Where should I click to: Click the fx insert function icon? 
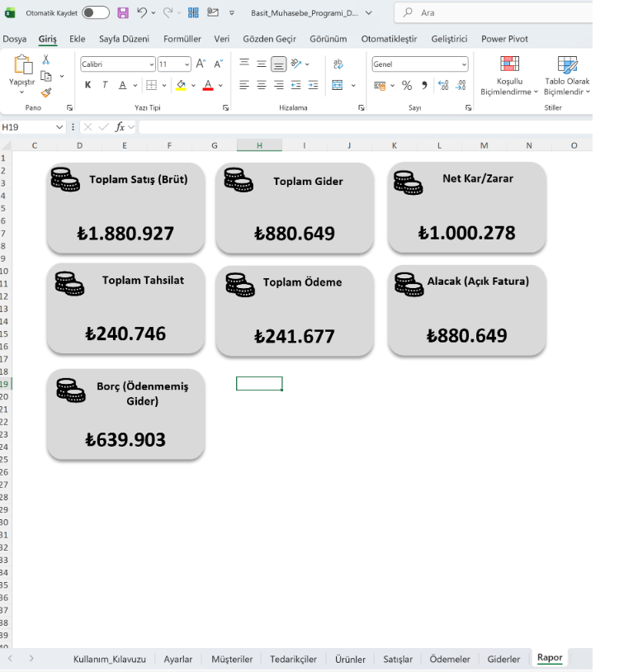[x=120, y=127]
